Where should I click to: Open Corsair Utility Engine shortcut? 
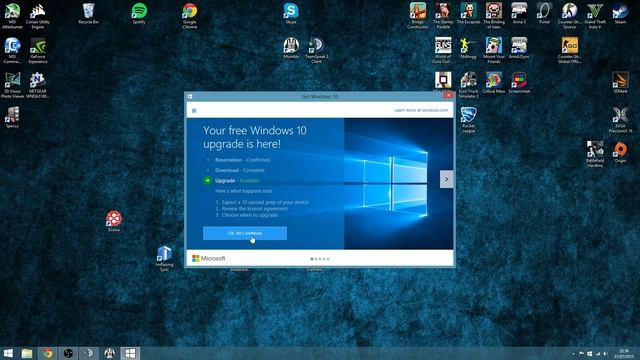pos(38,16)
